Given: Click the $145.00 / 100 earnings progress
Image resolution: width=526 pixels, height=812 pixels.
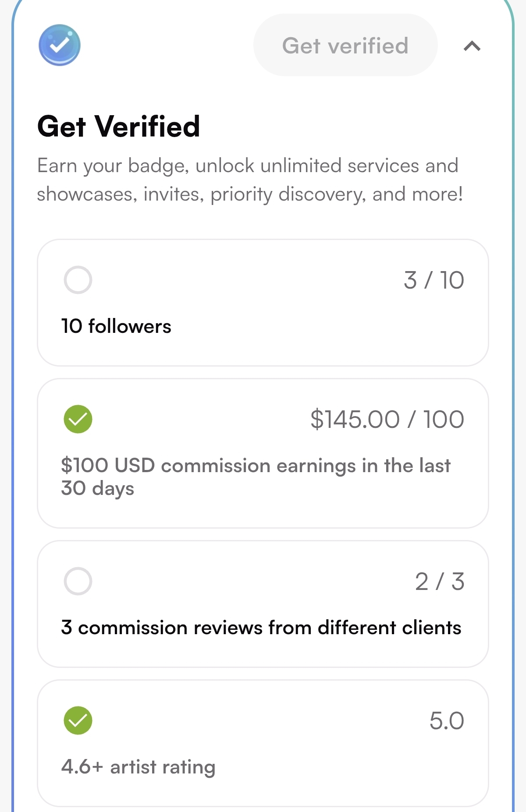Looking at the screenshot, I should (x=387, y=420).
